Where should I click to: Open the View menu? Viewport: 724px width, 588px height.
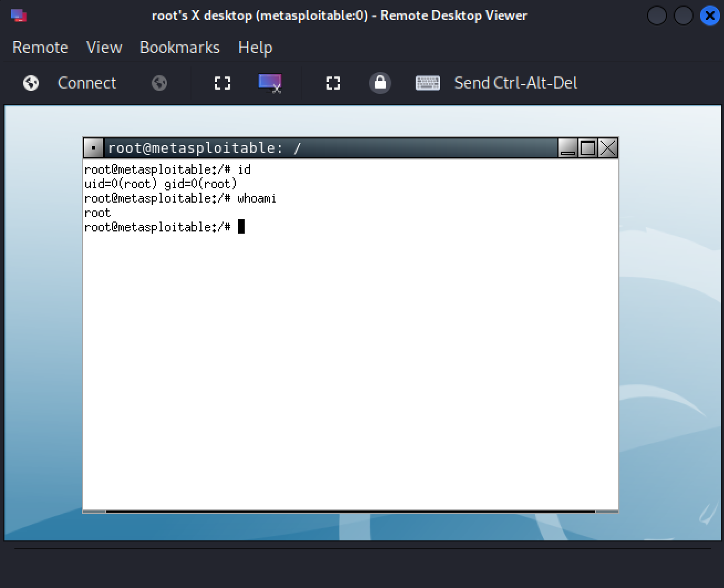(104, 48)
